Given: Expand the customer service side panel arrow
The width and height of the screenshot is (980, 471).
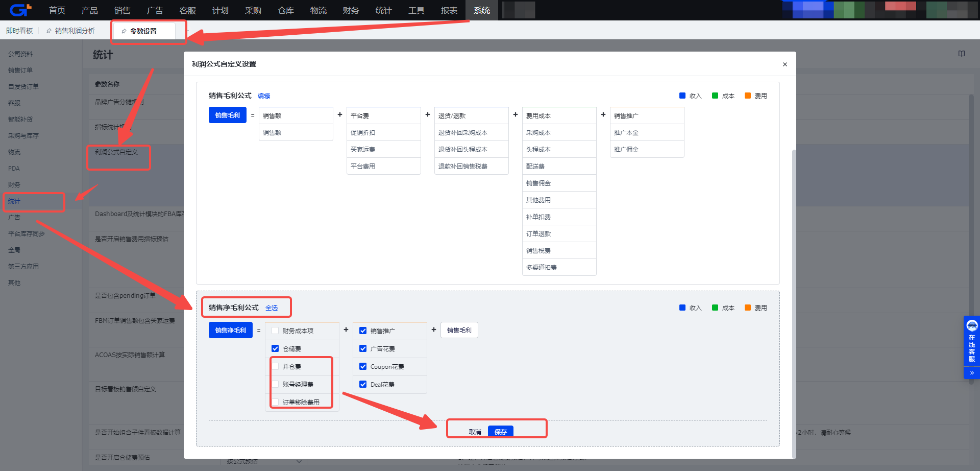Looking at the screenshot, I should click(972, 373).
